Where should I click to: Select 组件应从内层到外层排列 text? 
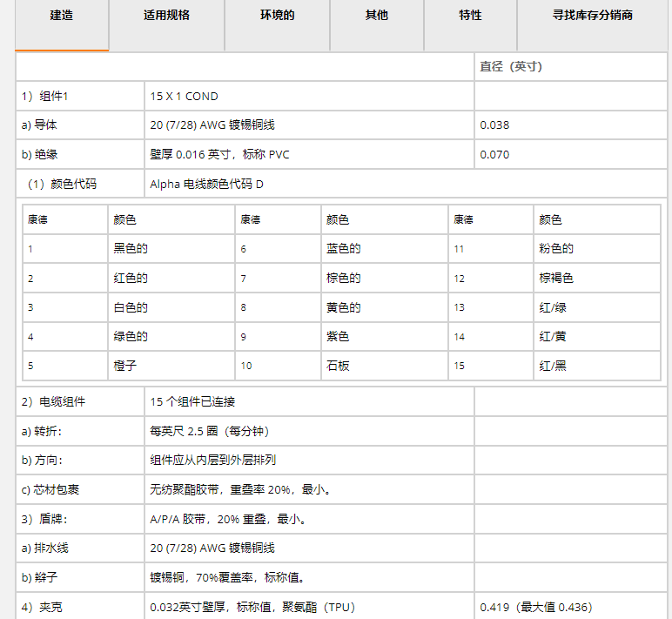pyautogui.click(x=213, y=460)
